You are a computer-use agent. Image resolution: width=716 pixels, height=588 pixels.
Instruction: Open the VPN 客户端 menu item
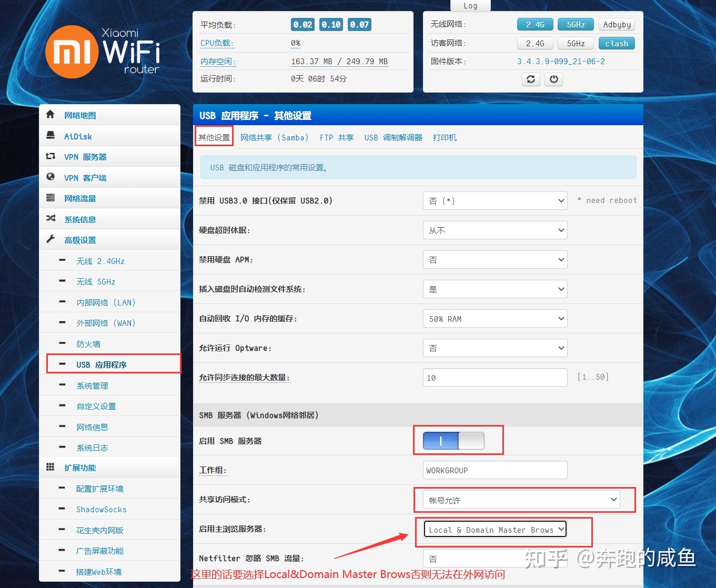click(109, 177)
